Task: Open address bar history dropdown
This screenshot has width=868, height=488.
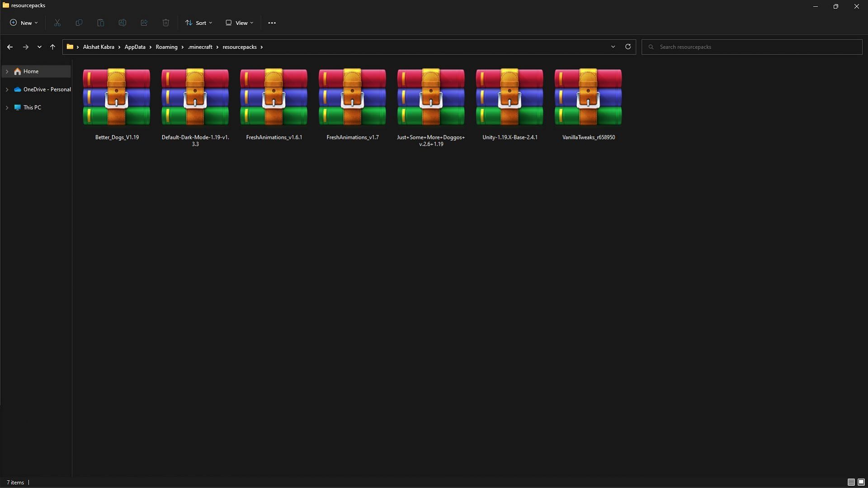Action: coord(613,47)
